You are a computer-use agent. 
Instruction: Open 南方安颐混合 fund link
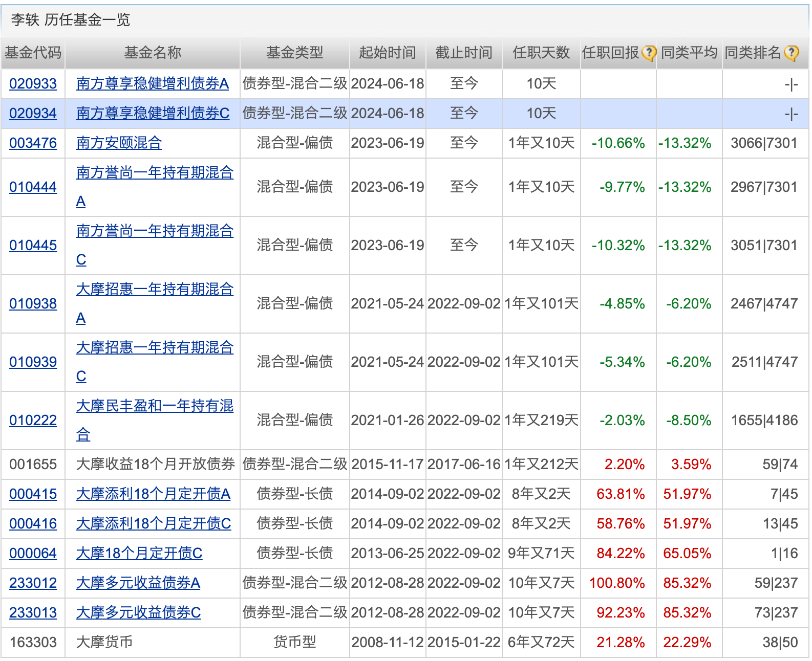point(119,143)
